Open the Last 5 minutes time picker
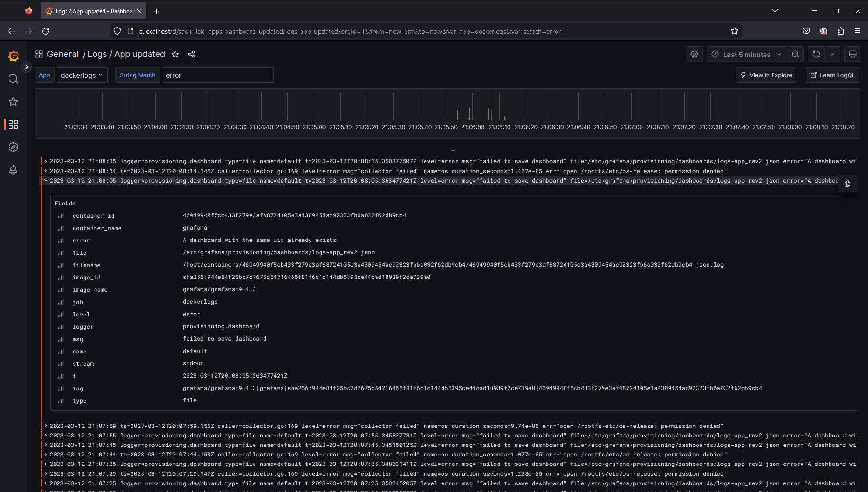This screenshot has width=868, height=492. point(747,54)
